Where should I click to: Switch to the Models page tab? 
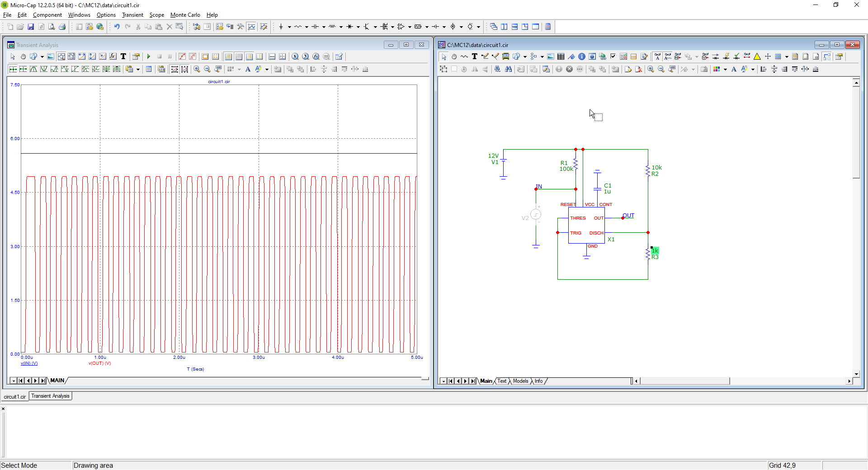520,381
